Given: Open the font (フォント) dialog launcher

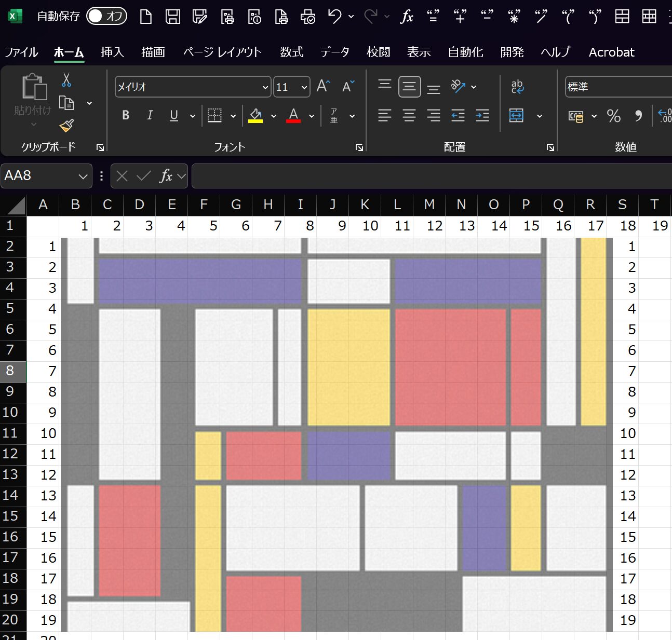Looking at the screenshot, I should click(359, 147).
